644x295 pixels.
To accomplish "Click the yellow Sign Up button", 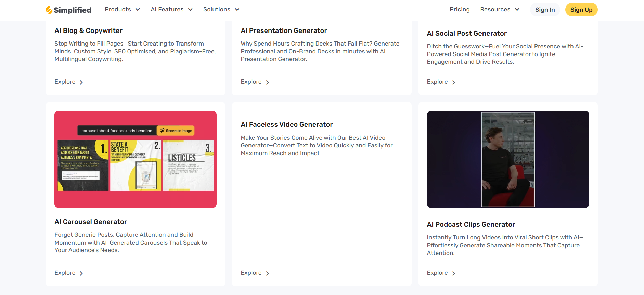I will pos(581,10).
